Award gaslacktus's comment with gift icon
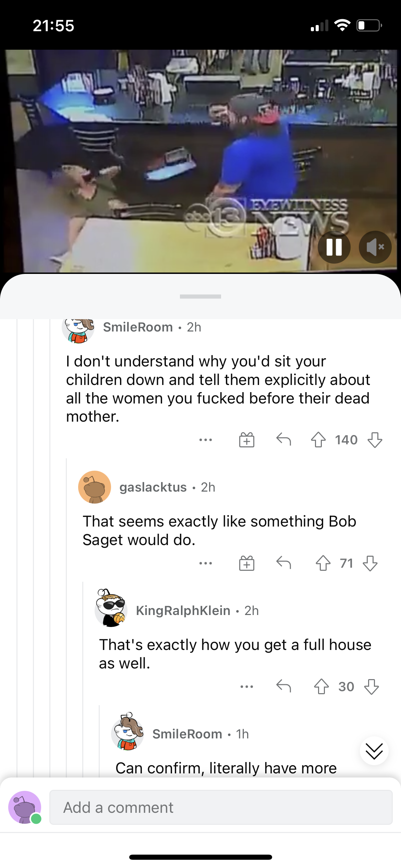Viewport: 401px width, 868px height. (x=246, y=563)
